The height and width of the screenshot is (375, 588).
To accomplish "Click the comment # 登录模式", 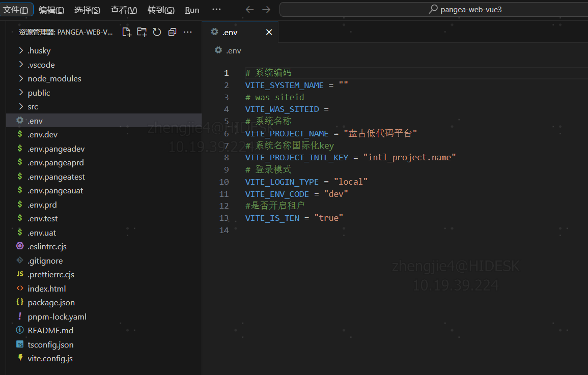I will coord(268,169).
